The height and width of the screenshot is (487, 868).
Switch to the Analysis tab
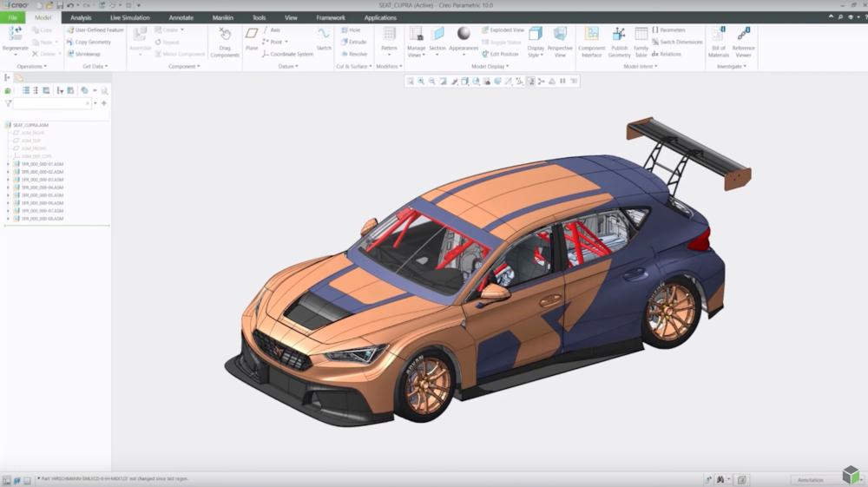coord(81,17)
